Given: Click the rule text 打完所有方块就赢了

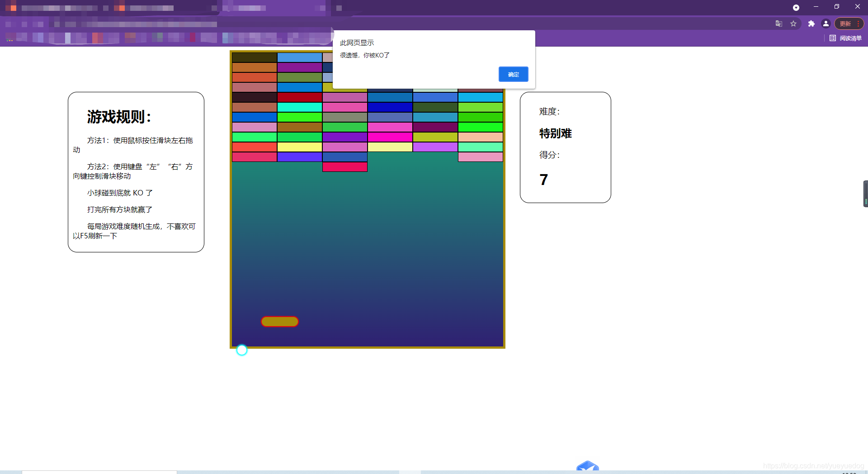Looking at the screenshot, I should 119,209.
